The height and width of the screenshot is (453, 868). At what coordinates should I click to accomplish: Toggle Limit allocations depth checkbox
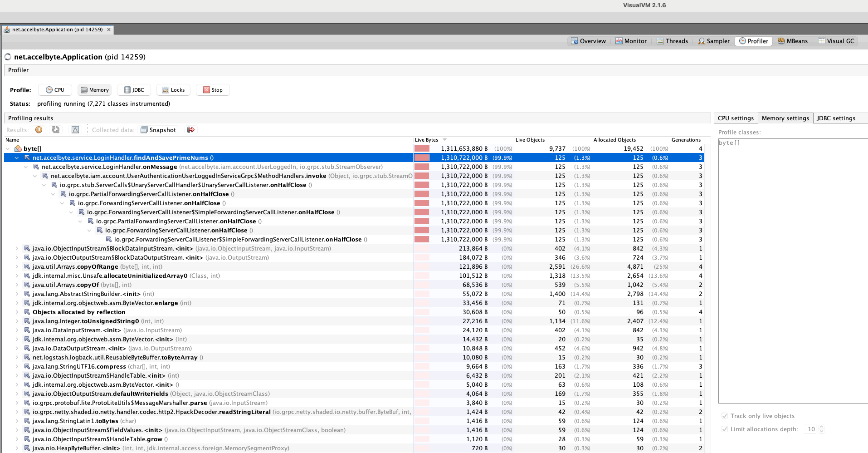pyautogui.click(x=725, y=429)
